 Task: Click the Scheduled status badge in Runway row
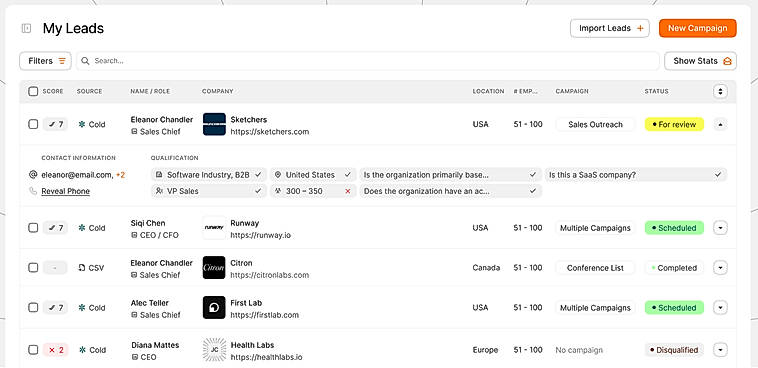click(x=674, y=228)
